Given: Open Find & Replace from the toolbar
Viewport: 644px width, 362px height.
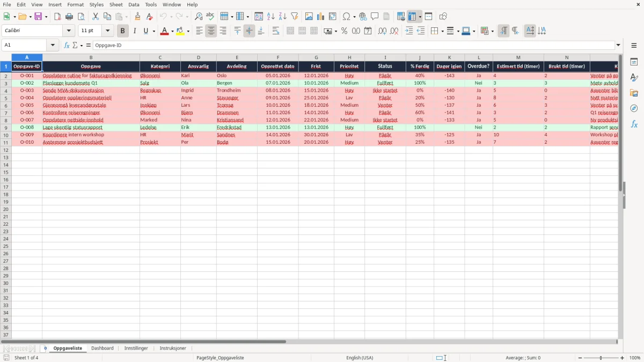Looking at the screenshot, I should 199,17.
